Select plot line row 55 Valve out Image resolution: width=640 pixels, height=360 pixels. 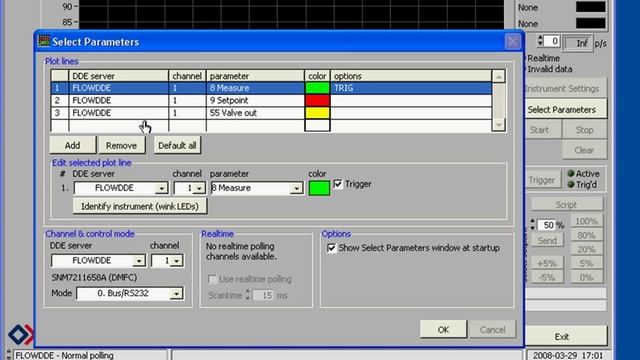click(271, 113)
